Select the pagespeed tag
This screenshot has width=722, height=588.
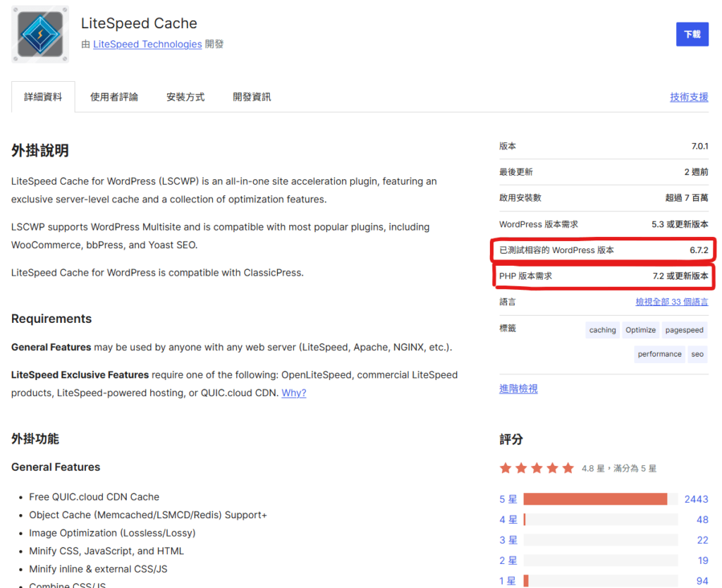[684, 330]
